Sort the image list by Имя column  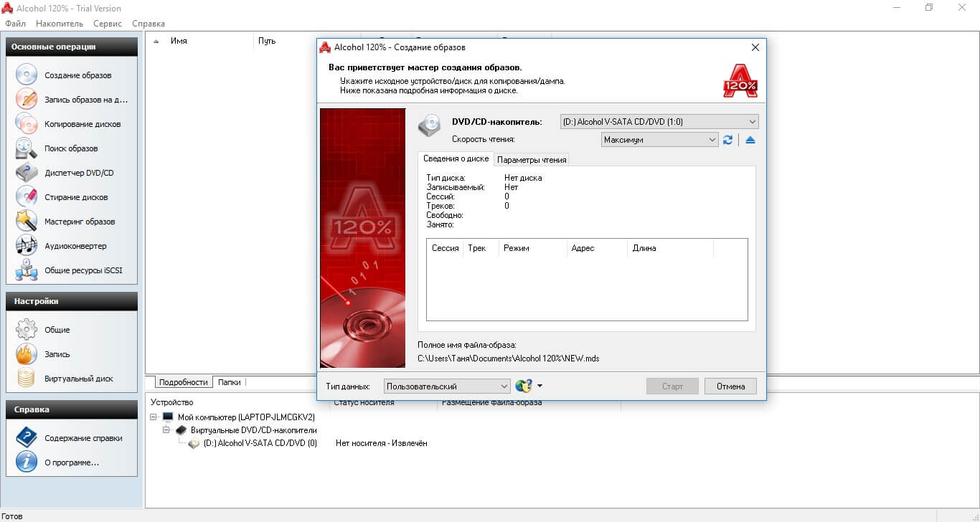tap(179, 41)
